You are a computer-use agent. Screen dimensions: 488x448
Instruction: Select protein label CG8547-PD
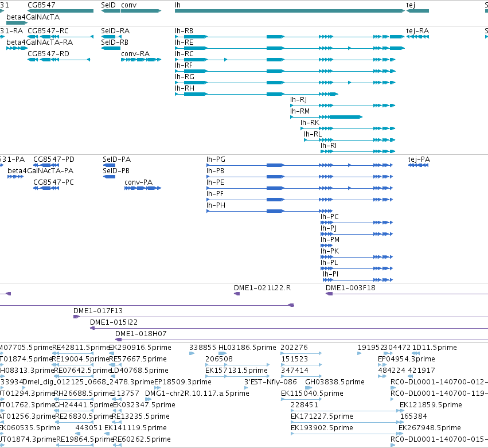coord(54,159)
